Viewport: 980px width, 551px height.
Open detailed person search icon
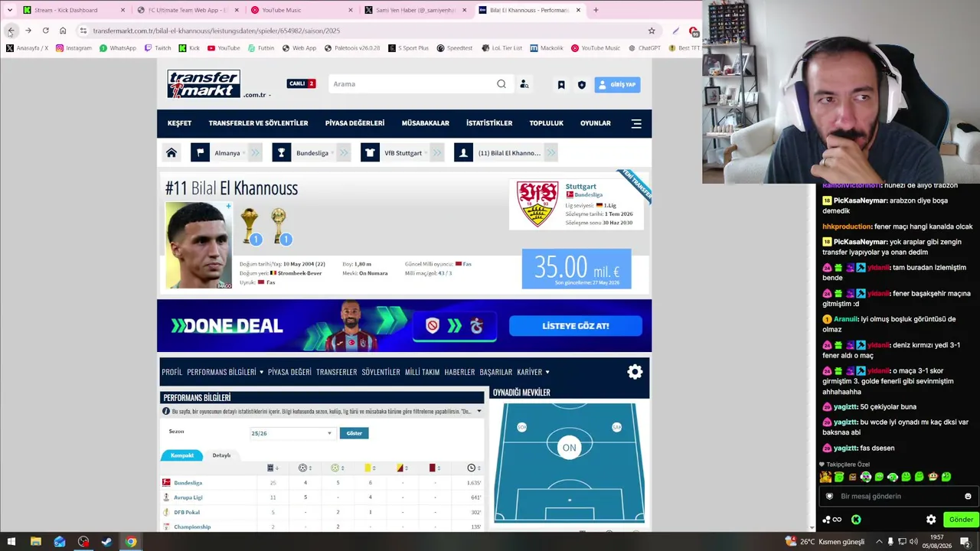click(x=524, y=84)
